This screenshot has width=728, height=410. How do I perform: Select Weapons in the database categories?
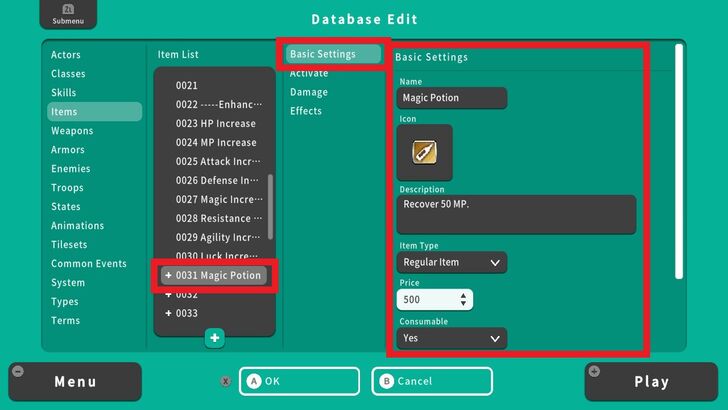coord(72,131)
